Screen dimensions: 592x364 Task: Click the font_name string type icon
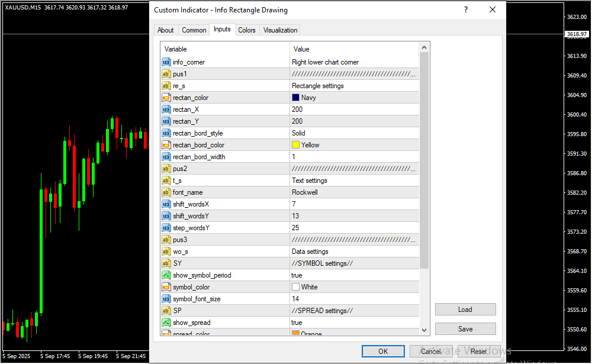click(x=166, y=192)
